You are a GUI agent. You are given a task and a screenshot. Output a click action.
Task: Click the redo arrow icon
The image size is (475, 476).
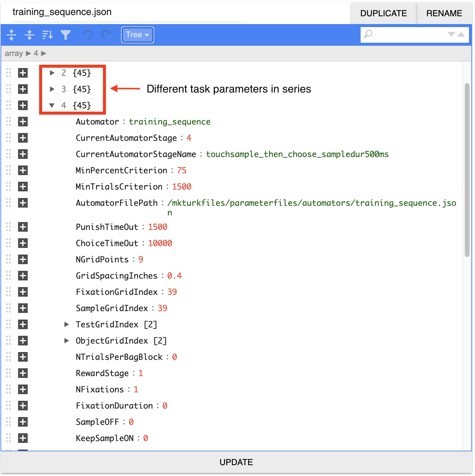pos(106,35)
